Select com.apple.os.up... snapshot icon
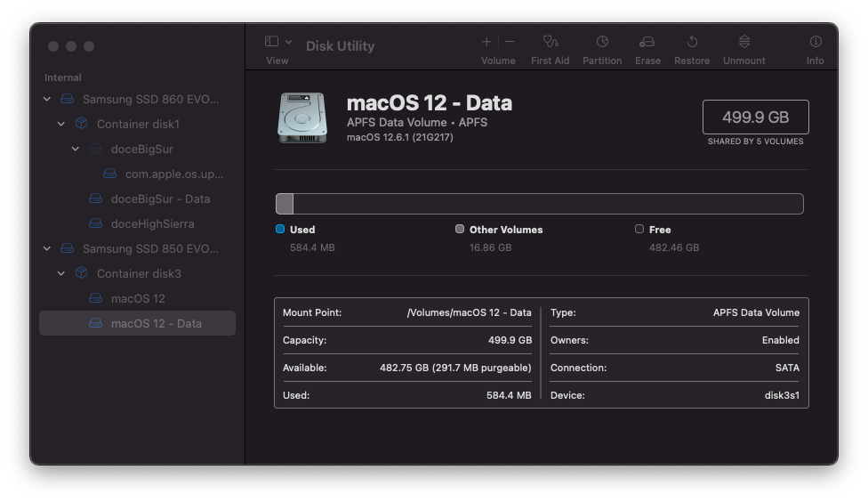The width and height of the screenshot is (868, 502). [109, 174]
